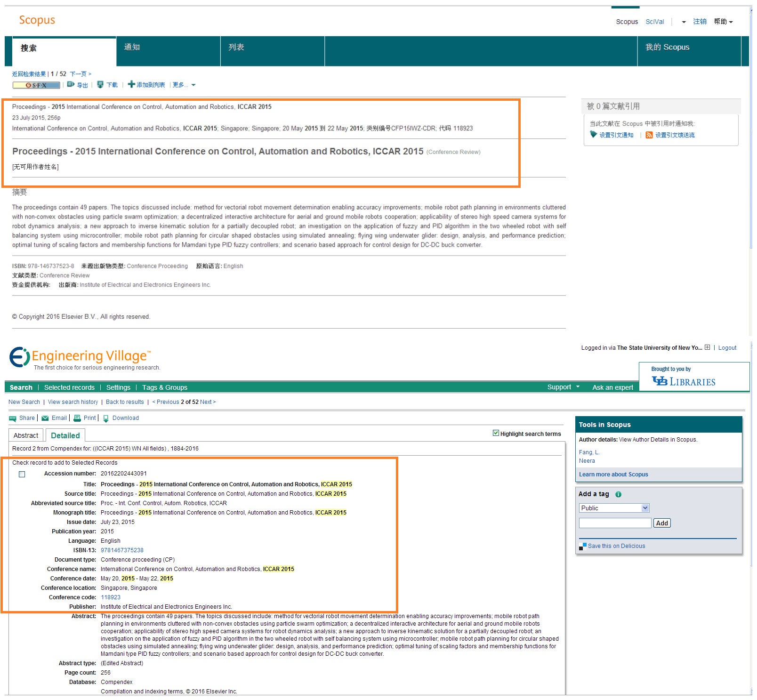757x700 pixels.
Task: Switch to the 通知 tab
Action: [169, 51]
